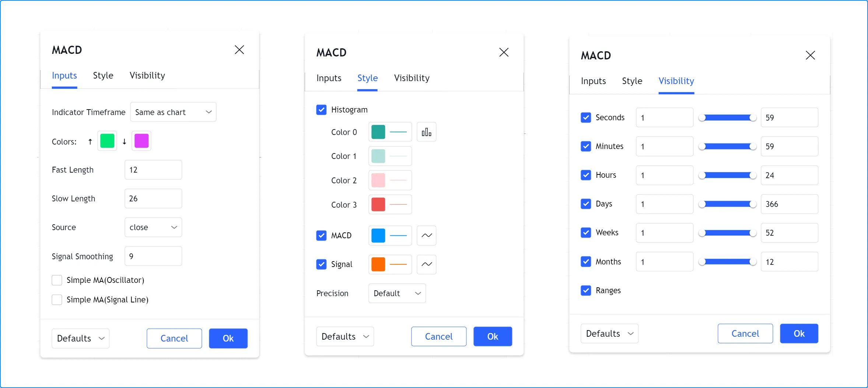Click the Signal line style icon
868x388 pixels.
pyautogui.click(x=426, y=264)
